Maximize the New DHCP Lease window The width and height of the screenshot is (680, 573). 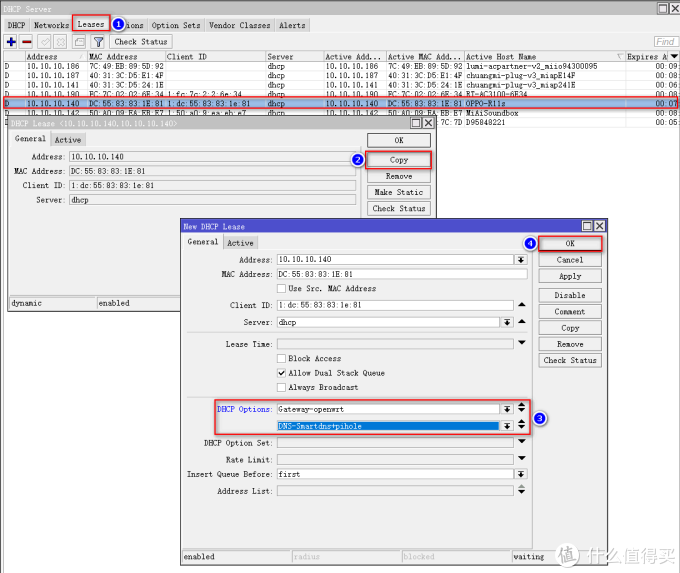click(x=587, y=226)
